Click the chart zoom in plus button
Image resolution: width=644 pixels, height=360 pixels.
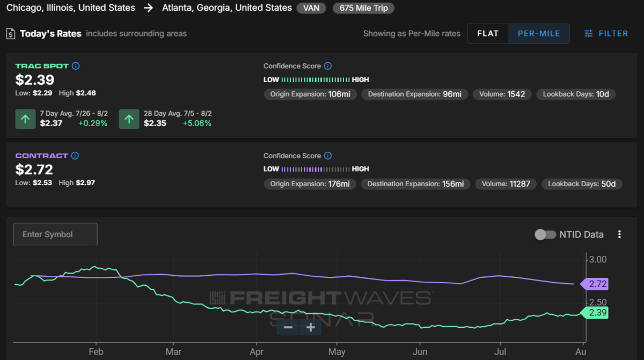pos(311,327)
